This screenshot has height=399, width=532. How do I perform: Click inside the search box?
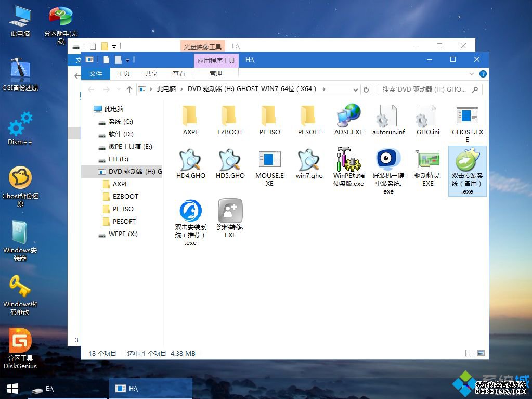[x=426, y=89]
